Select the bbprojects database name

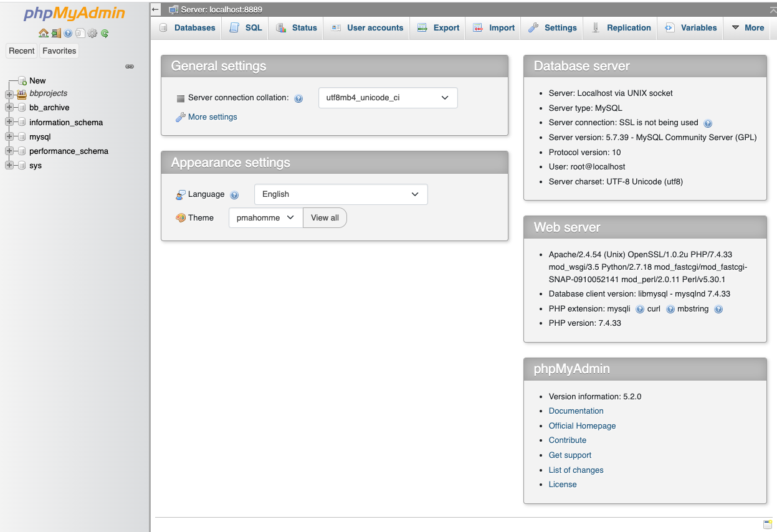(x=48, y=93)
